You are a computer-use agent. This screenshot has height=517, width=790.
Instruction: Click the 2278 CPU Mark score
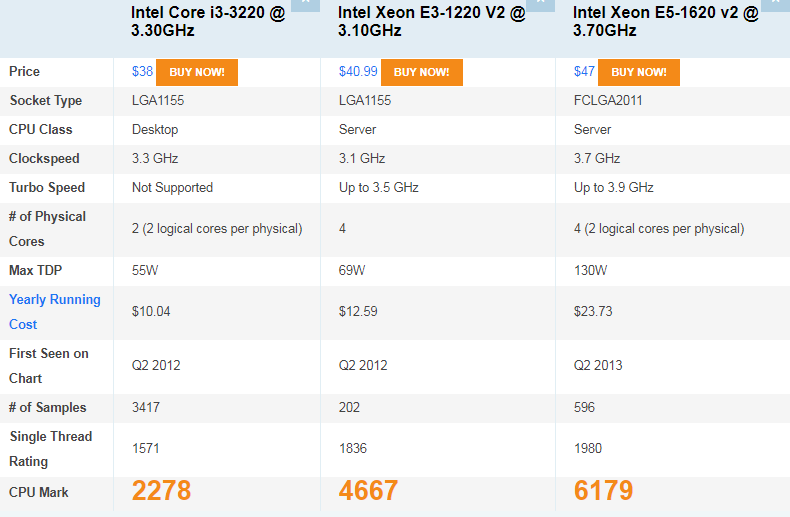(161, 491)
